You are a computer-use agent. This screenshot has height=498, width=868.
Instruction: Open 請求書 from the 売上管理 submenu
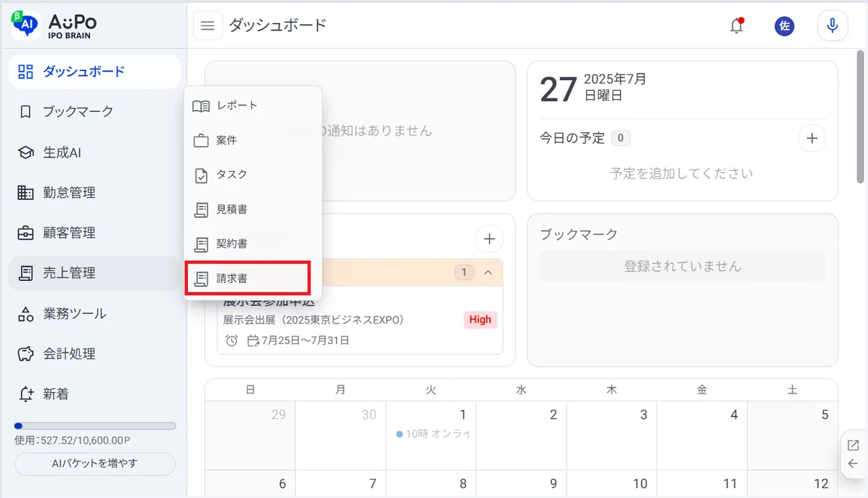click(248, 279)
